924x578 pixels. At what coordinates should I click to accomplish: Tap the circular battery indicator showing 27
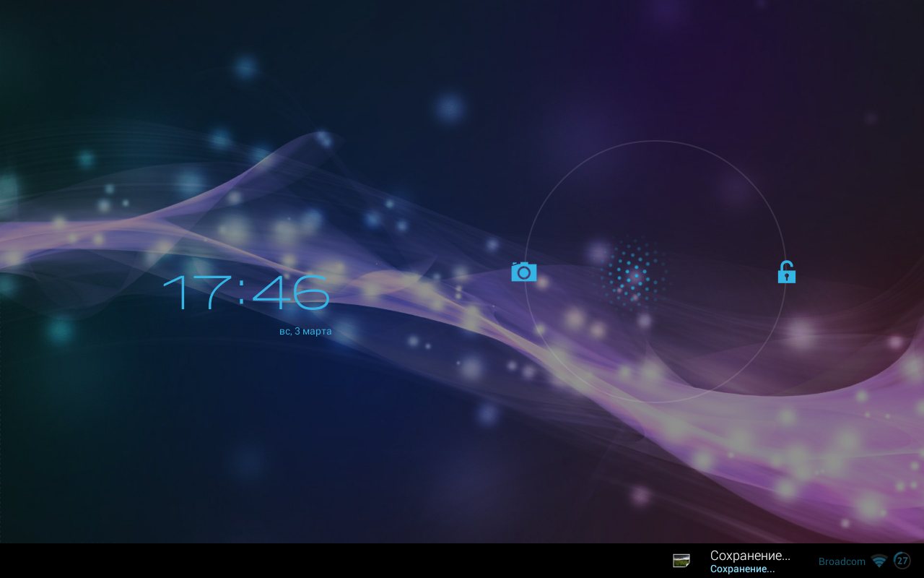coord(902,561)
